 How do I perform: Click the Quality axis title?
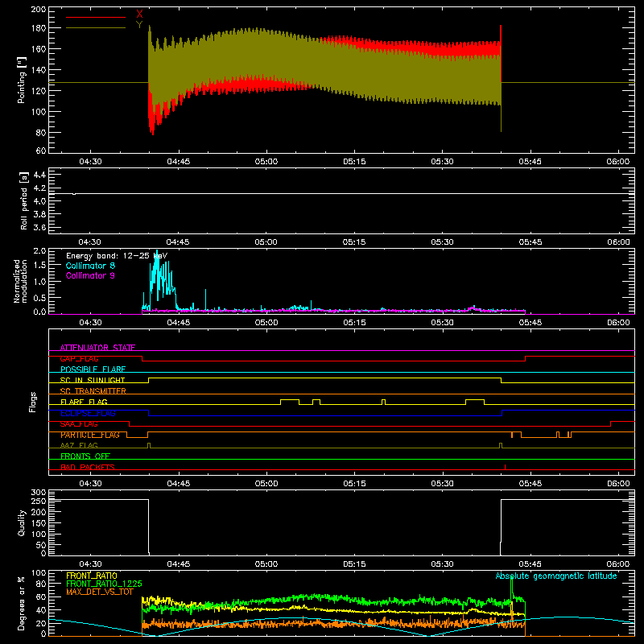22,522
